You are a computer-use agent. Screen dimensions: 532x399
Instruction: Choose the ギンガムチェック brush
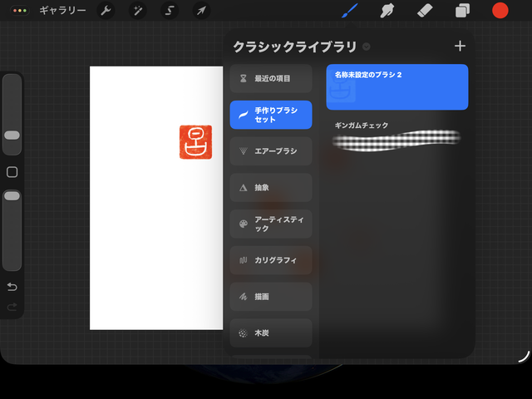click(x=397, y=136)
